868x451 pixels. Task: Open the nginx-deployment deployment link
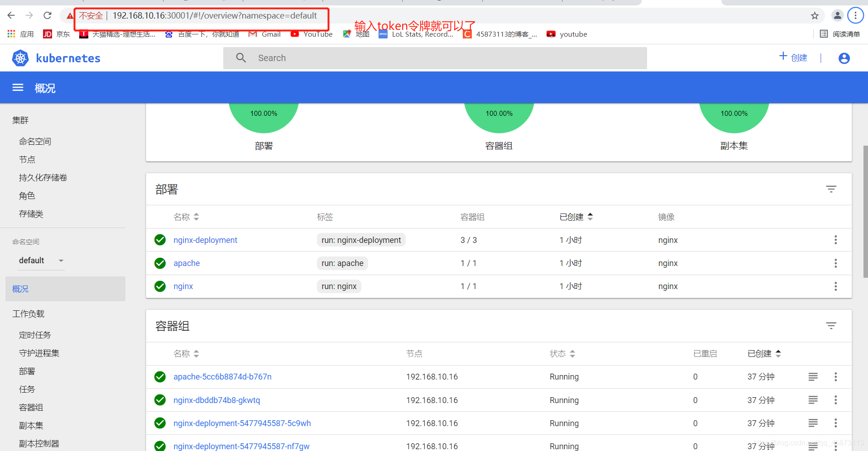205,240
